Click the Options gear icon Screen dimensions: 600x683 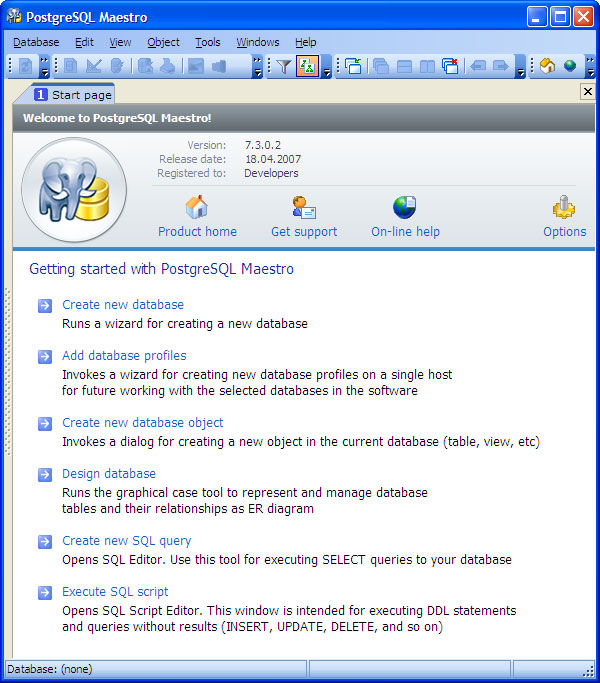pos(564,207)
